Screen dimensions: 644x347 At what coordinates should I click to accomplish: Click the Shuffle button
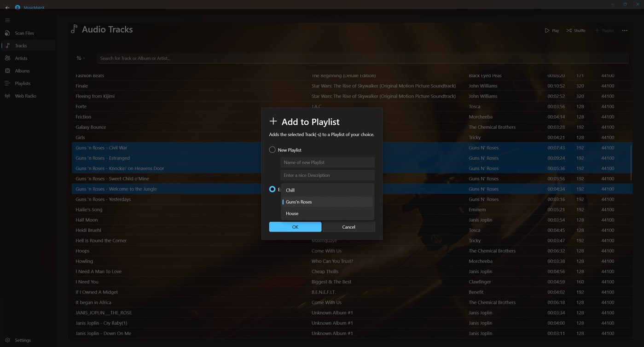pos(576,30)
